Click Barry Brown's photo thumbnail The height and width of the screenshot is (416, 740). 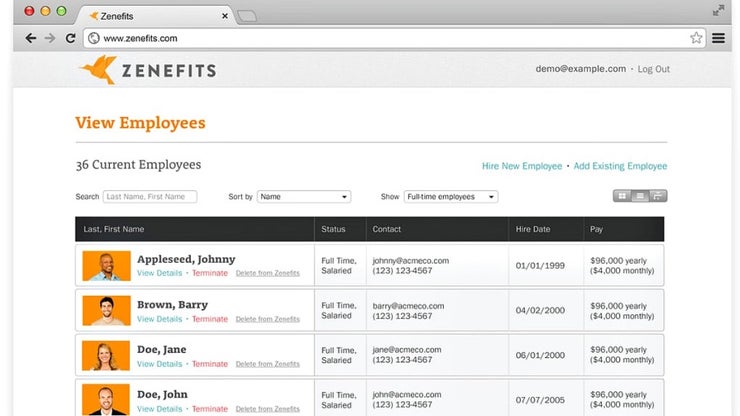coord(106,311)
